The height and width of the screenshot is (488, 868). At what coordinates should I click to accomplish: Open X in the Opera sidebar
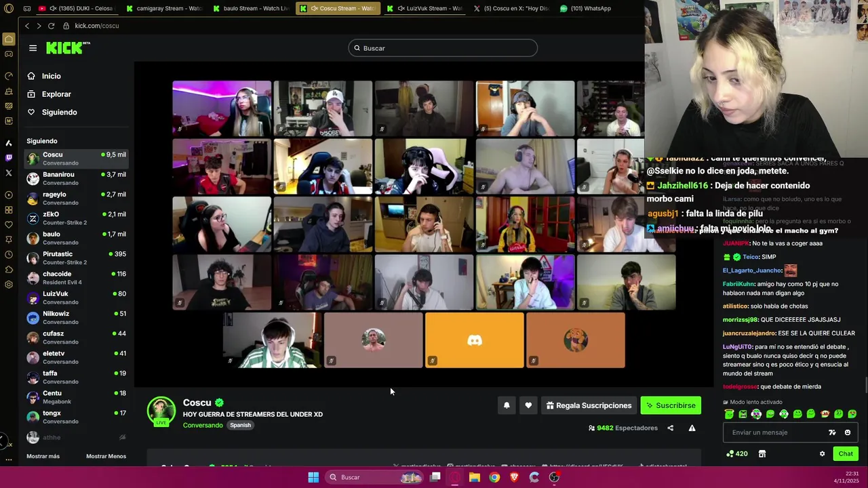[9, 173]
